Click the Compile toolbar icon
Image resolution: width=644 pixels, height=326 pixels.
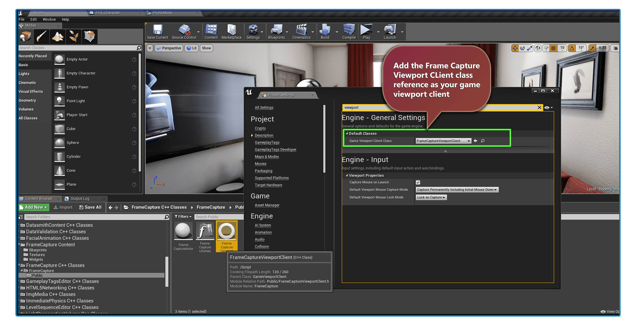tap(349, 32)
